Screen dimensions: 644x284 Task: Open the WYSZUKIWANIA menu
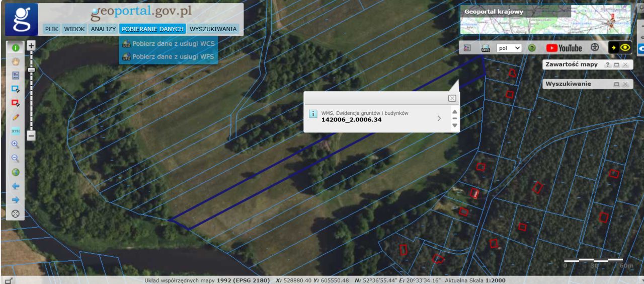(213, 29)
